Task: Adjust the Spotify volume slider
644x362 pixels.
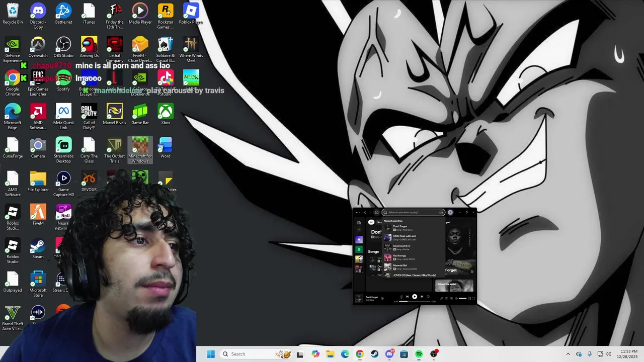Action: tap(462, 298)
